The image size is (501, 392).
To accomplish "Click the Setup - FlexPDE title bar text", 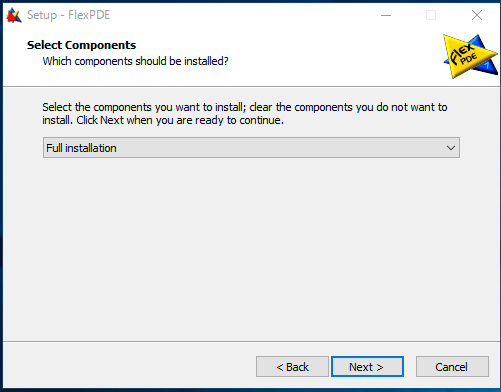I will pyautogui.click(x=68, y=15).
